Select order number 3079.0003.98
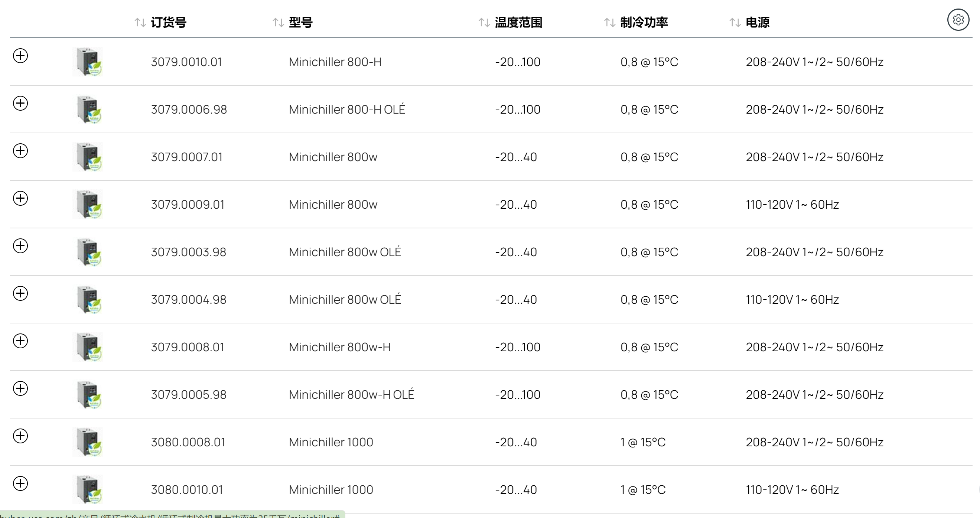 point(189,252)
